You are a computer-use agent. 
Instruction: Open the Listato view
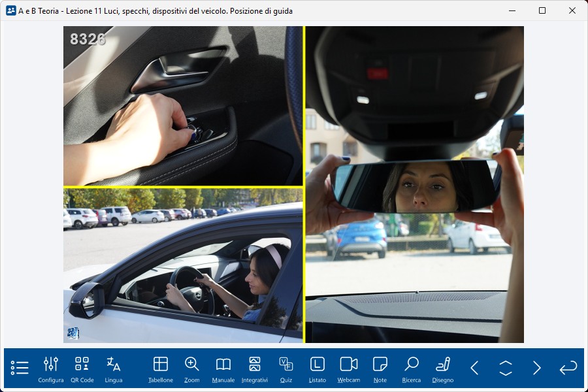point(318,369)
